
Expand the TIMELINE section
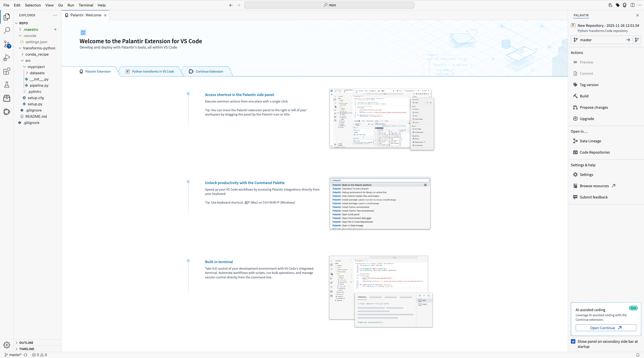[27, 349]
